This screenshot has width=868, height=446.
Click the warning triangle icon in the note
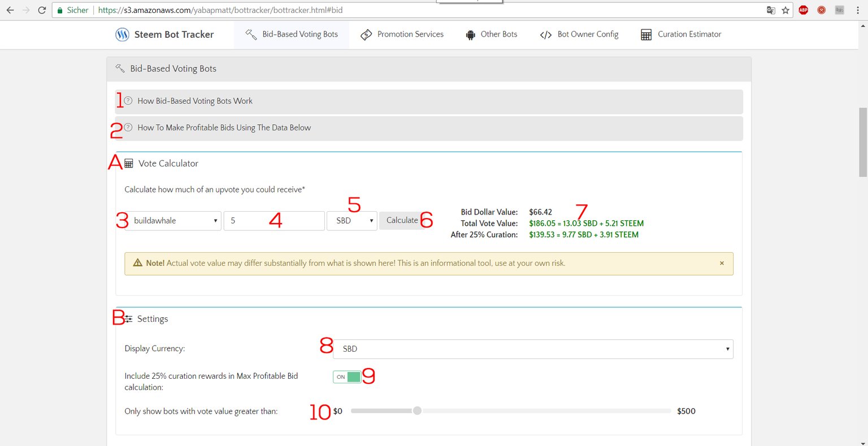(x=137, y=263)
